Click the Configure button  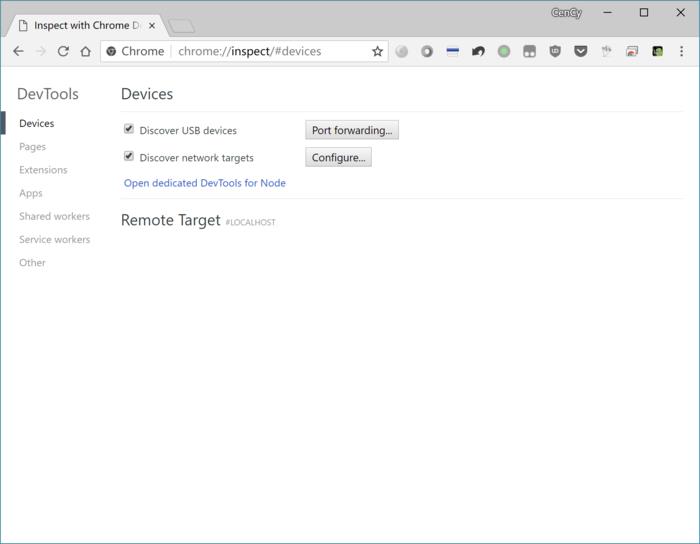tap(338, 157)
